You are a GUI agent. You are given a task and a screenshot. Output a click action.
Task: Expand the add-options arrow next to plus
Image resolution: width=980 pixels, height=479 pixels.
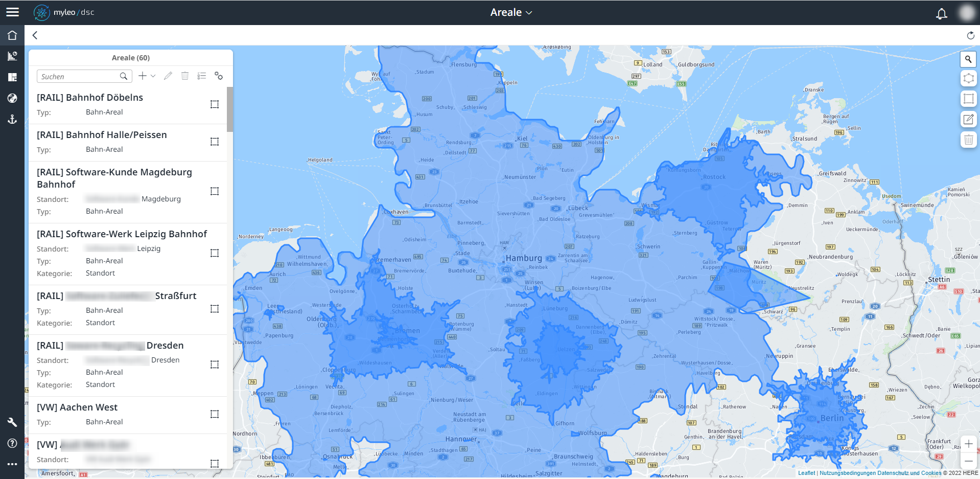[153, 76]
